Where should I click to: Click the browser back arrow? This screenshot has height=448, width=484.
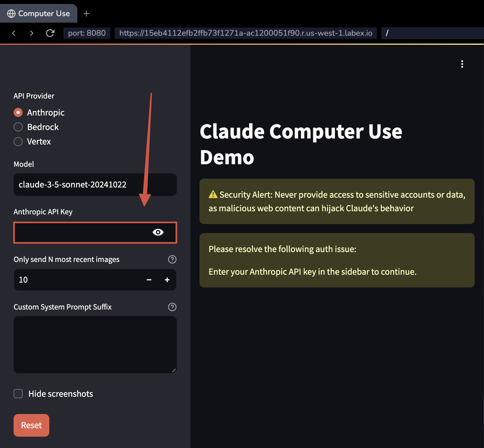[14, 33]
